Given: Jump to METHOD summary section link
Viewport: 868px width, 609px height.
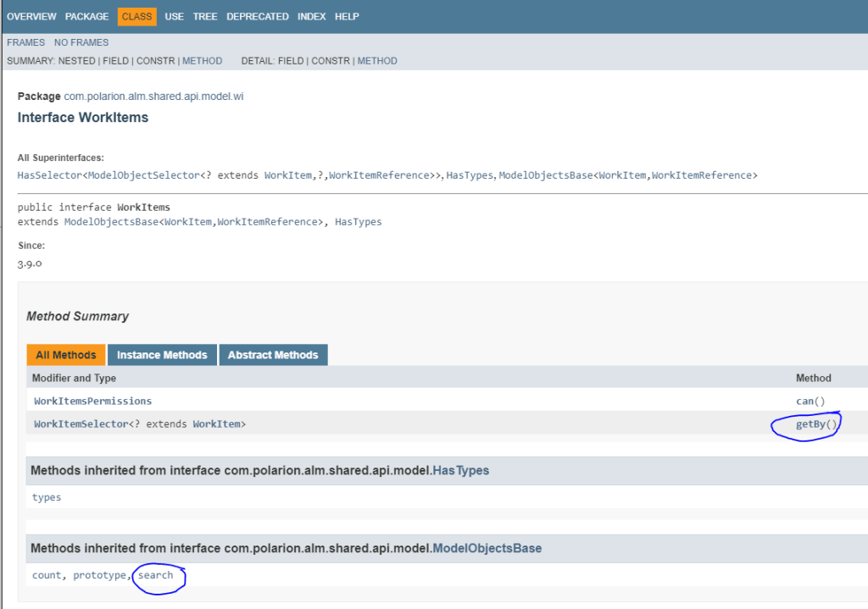Looking at the screenshot, I should point(202,61).
